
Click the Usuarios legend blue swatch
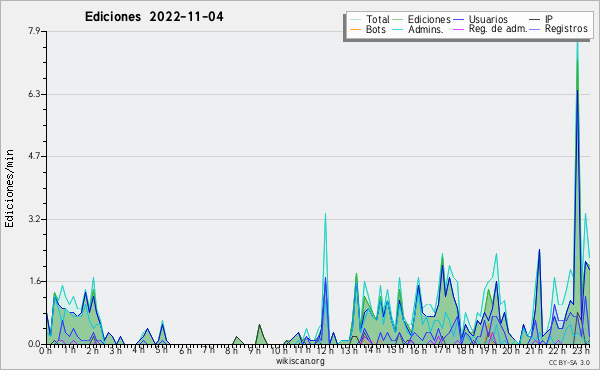click(x=458, y=20)
